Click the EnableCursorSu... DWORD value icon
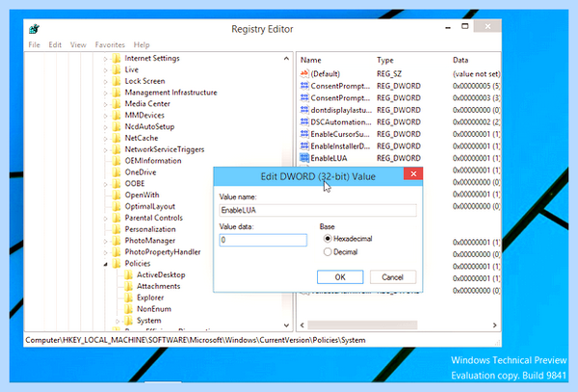This screenshot has height=392, width=578. (x=304, y=134)
